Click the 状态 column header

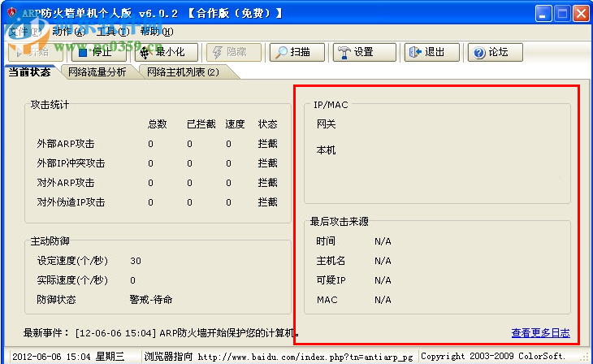point(268,124)
